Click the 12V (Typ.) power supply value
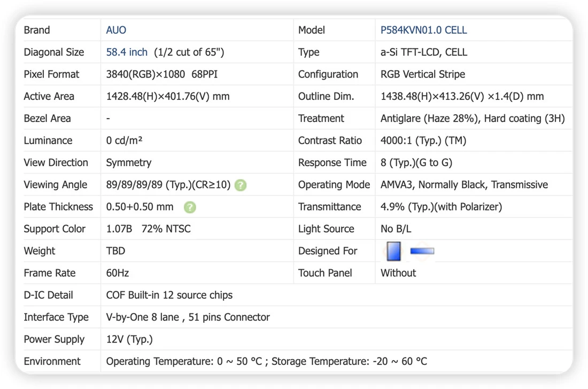The width and height of the screenshot is (588, 389). tap(129, 339)
